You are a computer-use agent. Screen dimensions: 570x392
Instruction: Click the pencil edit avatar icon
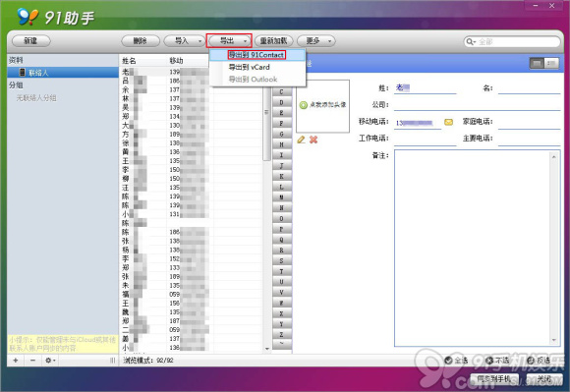[x=301, y=140]
